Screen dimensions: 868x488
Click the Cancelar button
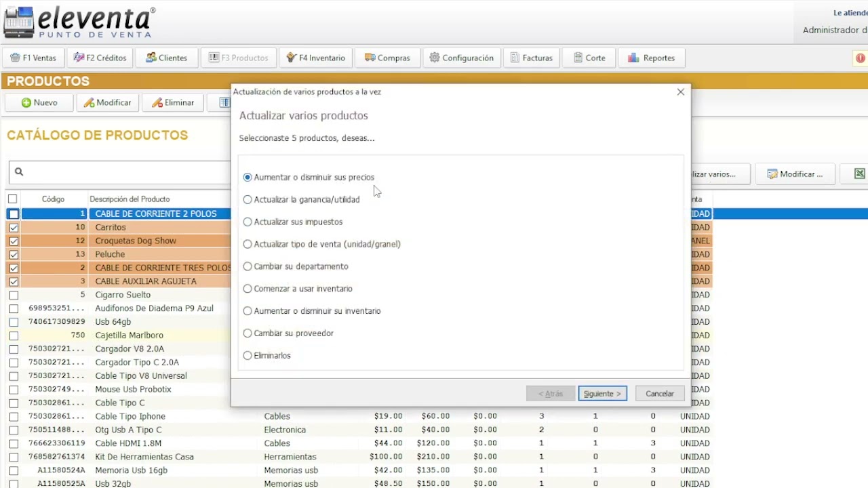[660, 394]
